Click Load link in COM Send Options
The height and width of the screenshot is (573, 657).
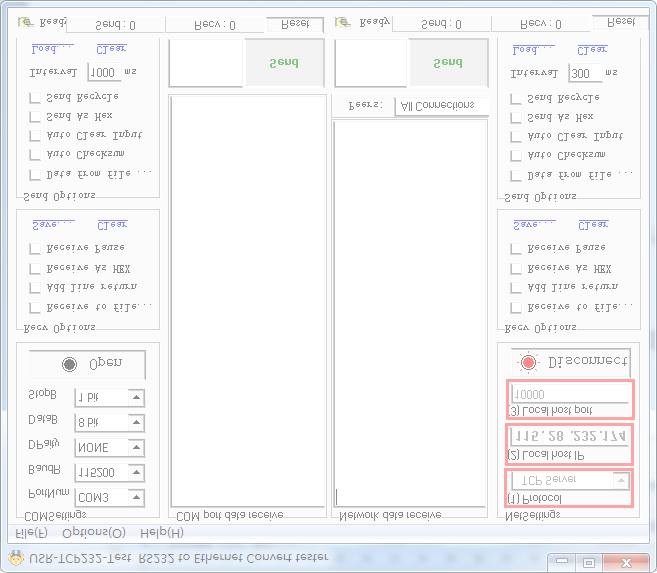(52, 49)
